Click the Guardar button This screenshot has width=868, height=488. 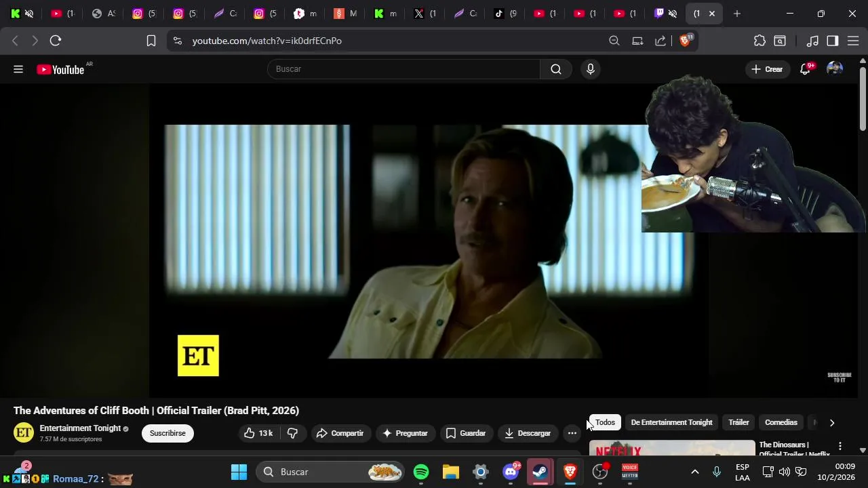coord(466,433)
